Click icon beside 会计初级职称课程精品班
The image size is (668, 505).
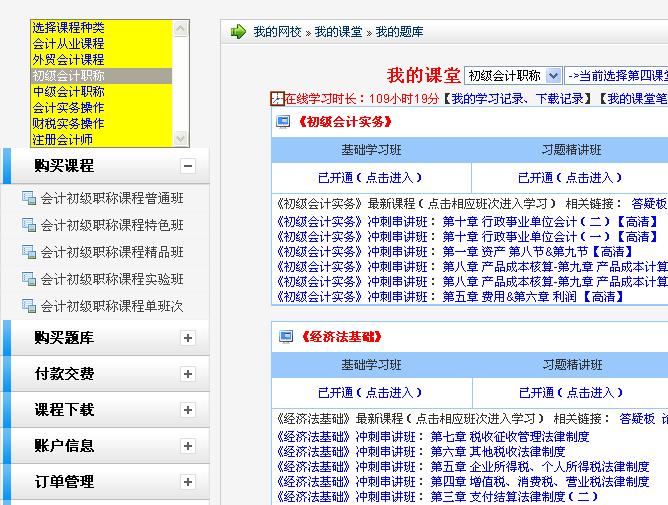pyautogui.click(x=28, y=253)
